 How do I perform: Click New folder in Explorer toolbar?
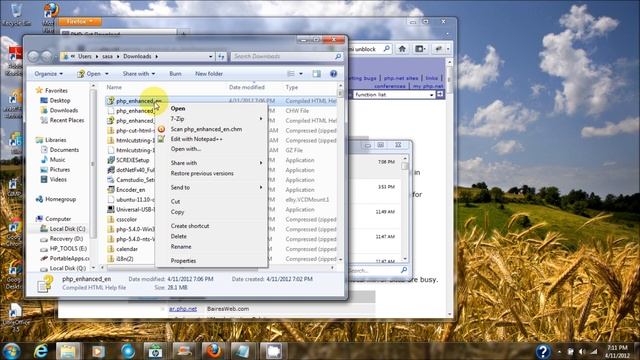209,74
